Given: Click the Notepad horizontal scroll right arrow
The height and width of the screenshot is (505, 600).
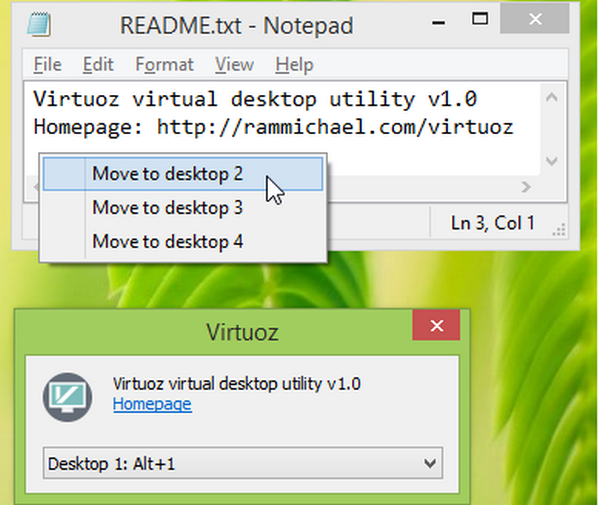Looking at the screenshot, I should pos(527,187).
